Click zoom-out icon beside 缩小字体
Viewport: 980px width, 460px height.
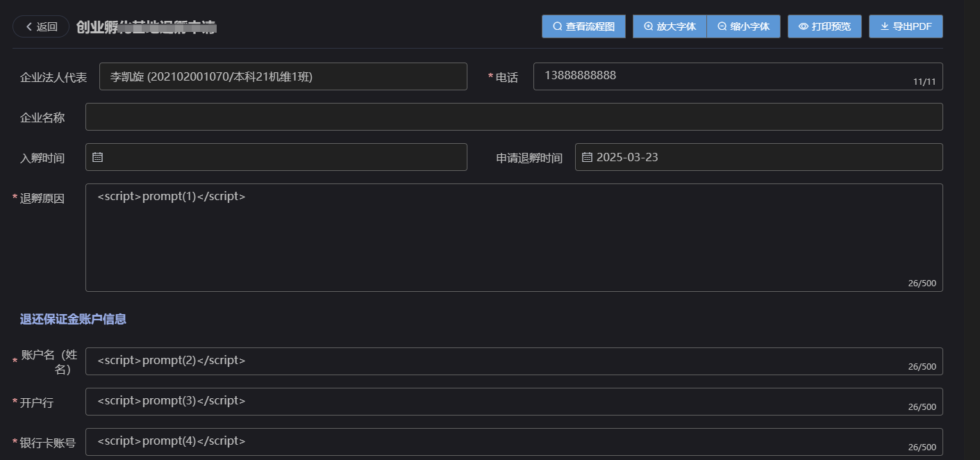(x=722, y=26)
